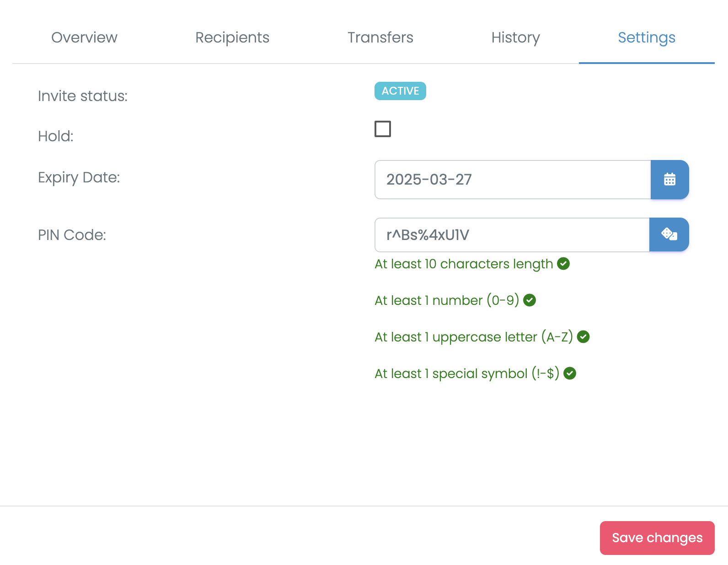Click the 'Hold:' label text
Viewport: 728px width, 565px height.
tap(56, 136)
